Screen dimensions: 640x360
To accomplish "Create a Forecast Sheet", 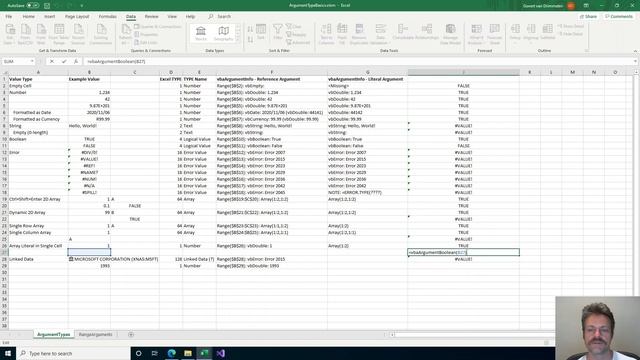I will 494,34.
